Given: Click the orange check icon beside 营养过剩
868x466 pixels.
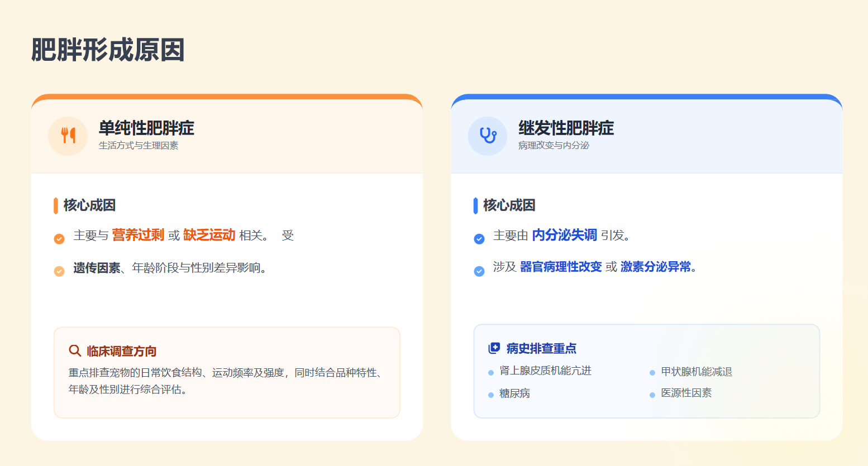Looking at the screenshot, I should (x=59, y=239).
